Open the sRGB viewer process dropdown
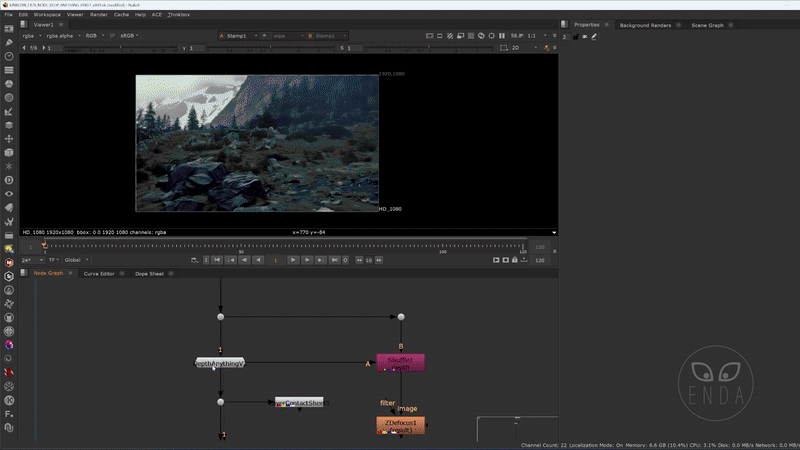800x450 pixels. (125, 36)
